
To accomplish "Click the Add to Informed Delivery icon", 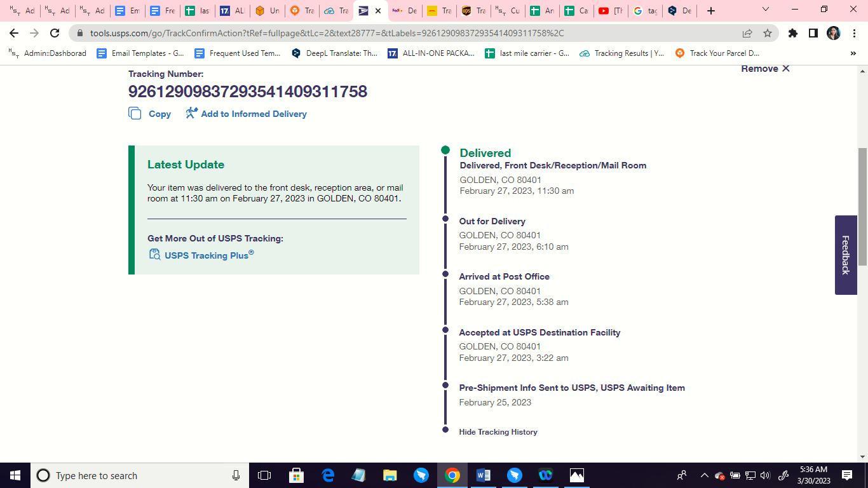I will pyautogui.click(x=191, y=113).
